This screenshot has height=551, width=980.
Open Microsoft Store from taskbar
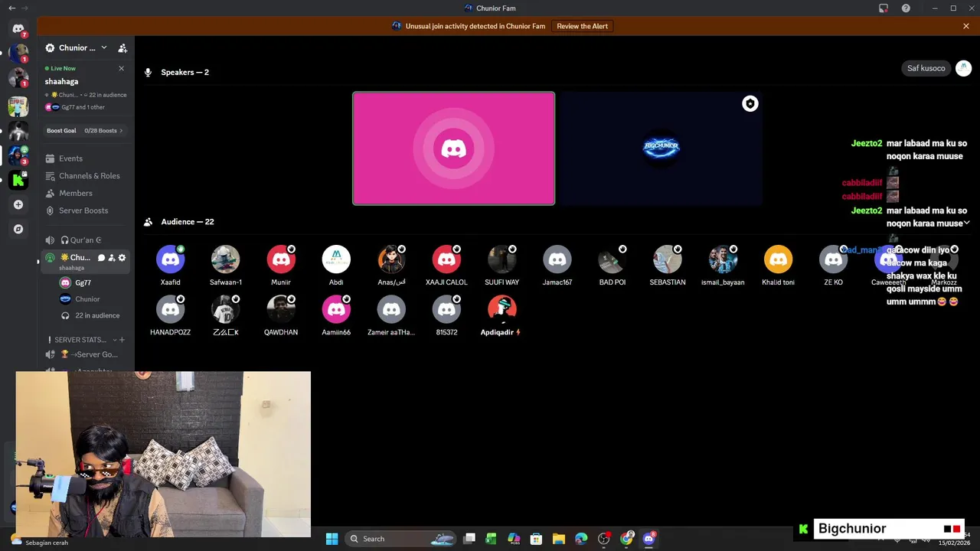click(x=536, y=539)
